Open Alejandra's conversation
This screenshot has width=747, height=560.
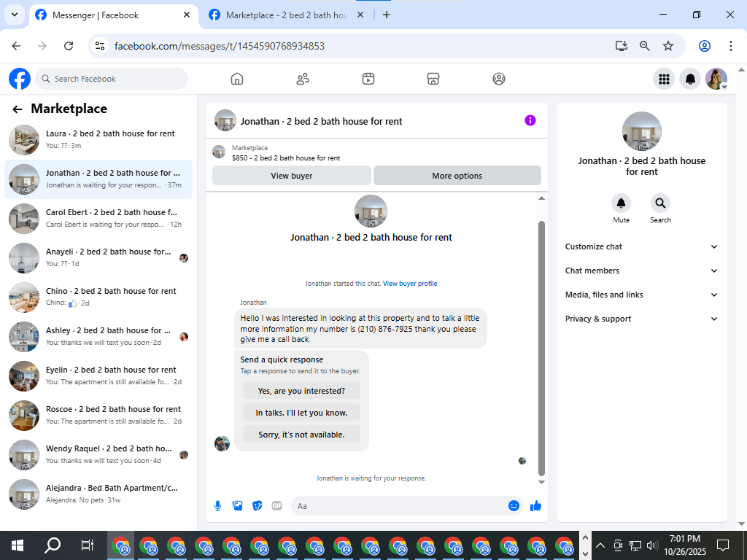point(98,494)
